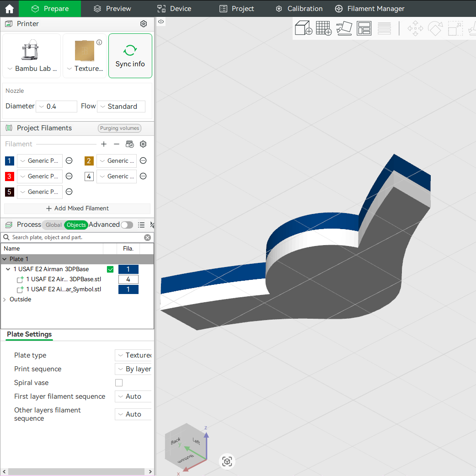476x476 pixels.
Task: Remove last filament with minus
Action: pyautogui.click(x=117, y=144)
